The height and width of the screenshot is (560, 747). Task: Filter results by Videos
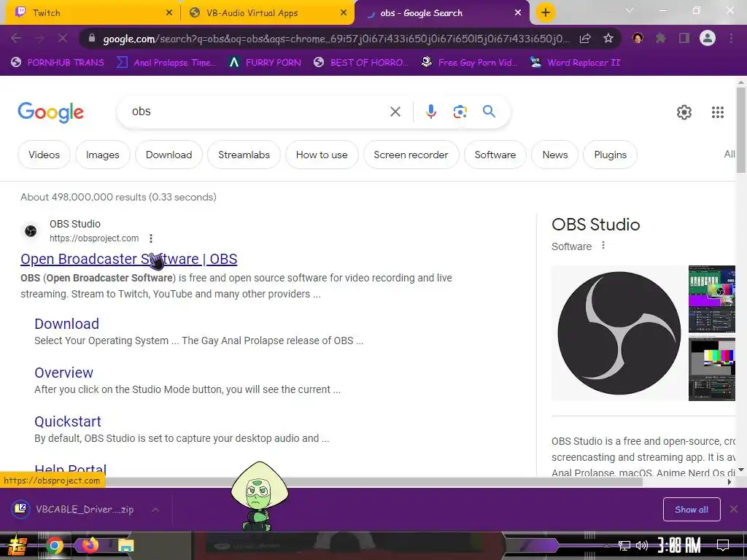click(44, 155)
